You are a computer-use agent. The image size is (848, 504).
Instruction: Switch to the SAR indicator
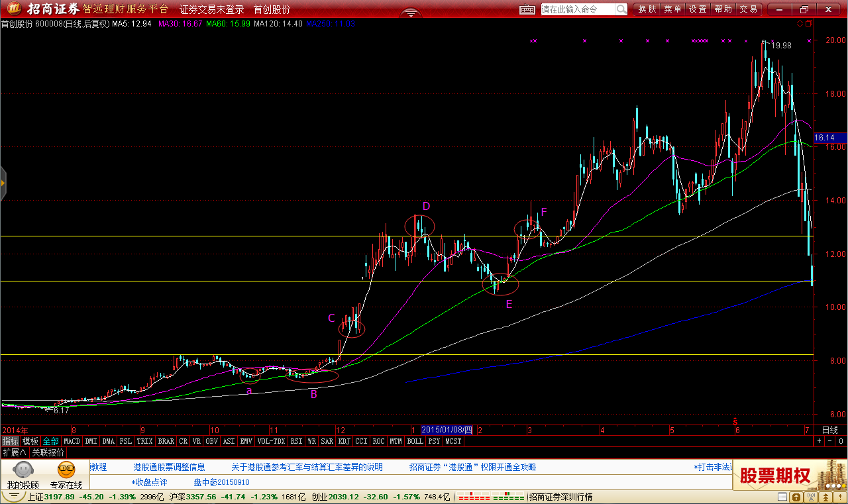(x=327, y=441)
